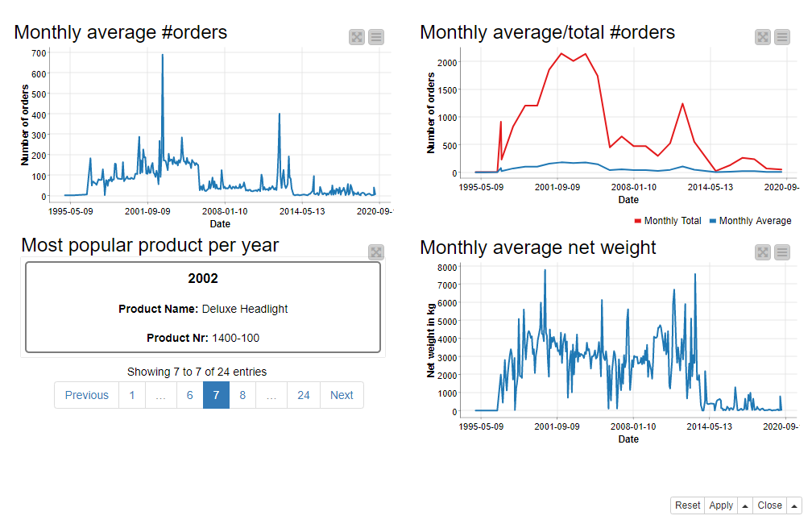
Task: Maximize the Most popular product per year panel
Action: (376, 252)
